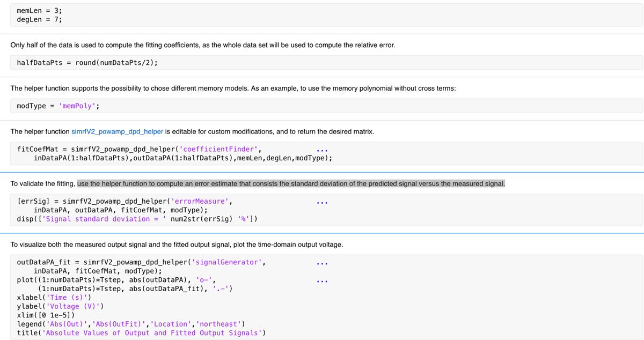Place cursor in memLen = 3 line
Image resolution: width=644 pixels, height=340 pixels.
click(x=39, y=10)
